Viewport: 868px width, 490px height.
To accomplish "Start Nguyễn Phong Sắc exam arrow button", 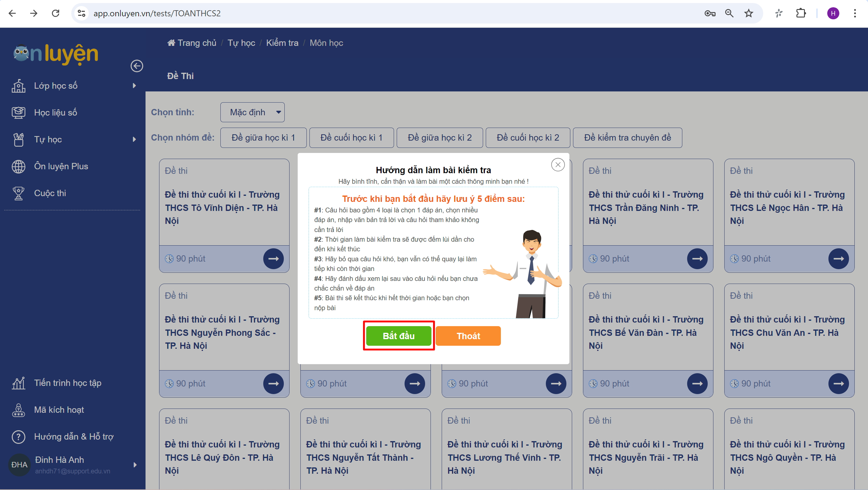I will pos(273,383).
